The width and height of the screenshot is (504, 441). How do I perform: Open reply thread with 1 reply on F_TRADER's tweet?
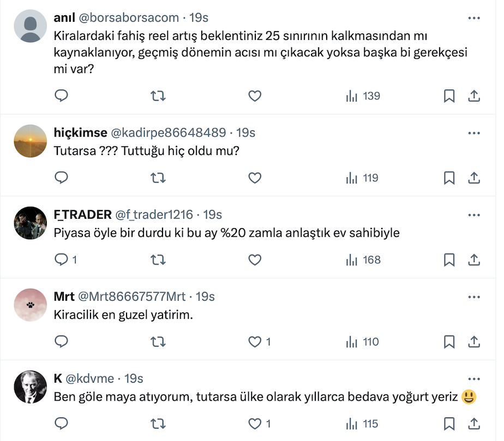click(66, 260)
